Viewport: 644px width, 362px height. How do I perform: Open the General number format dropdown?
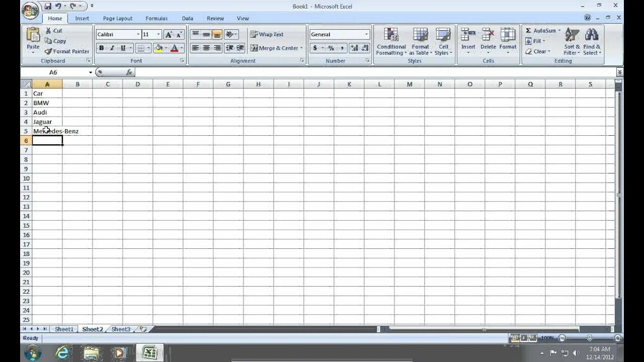pos(366,35)
